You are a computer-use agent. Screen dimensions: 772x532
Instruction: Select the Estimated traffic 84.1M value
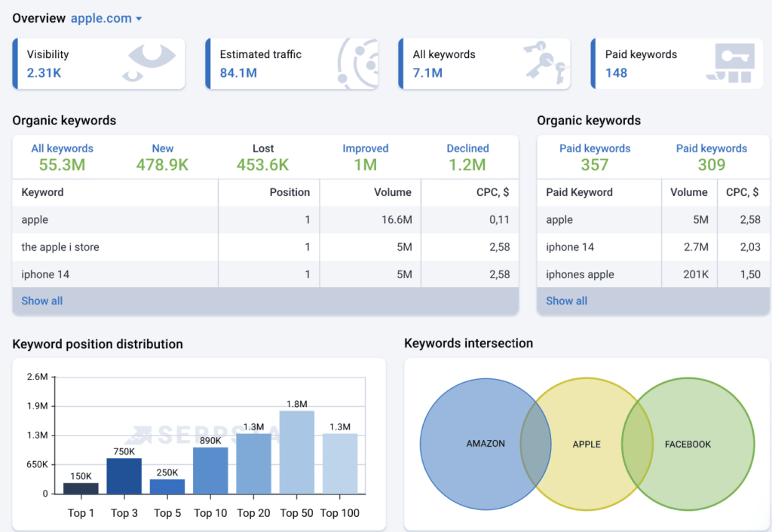(238, 73)
